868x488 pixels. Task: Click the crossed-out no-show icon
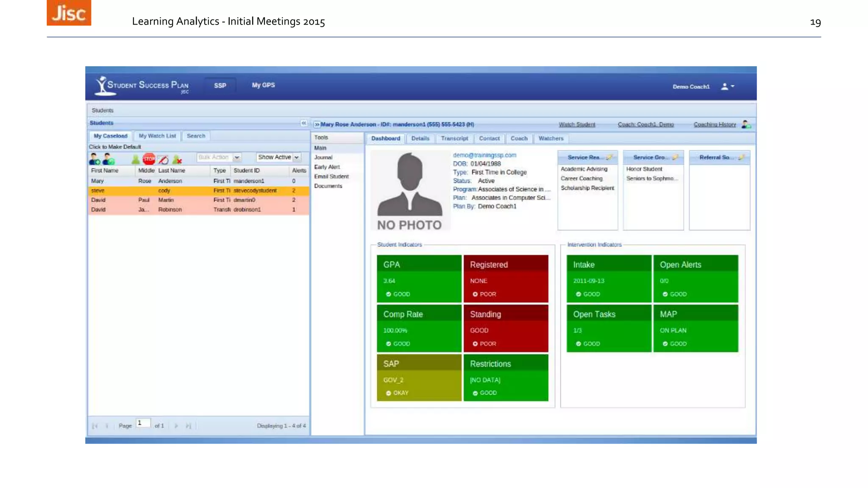coord(163,159)
